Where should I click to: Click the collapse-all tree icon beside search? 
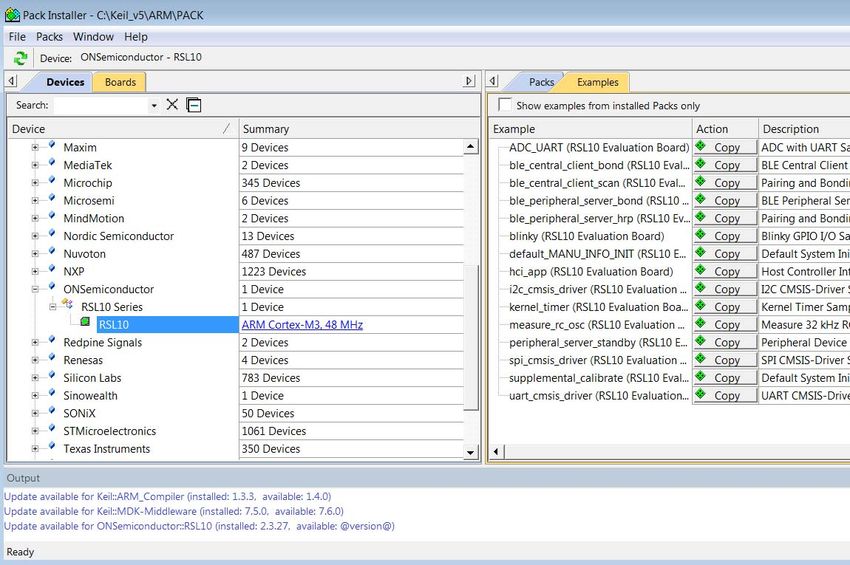click(194, 105)
